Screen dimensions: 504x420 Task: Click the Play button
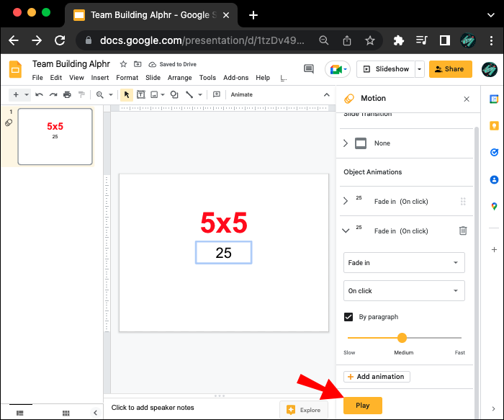(363, 405)
